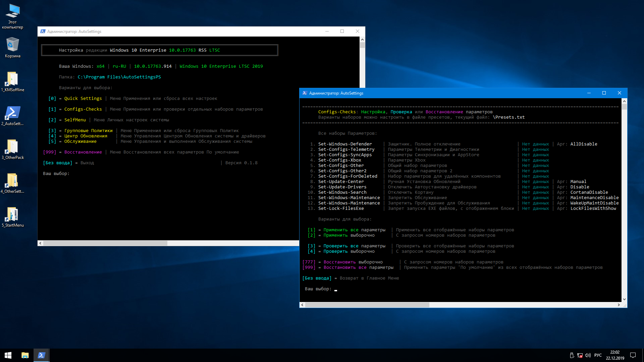Open the Корзина recycle bin icon
The height and width of the screenshot is (362, 644).
(x=13, y=47)
